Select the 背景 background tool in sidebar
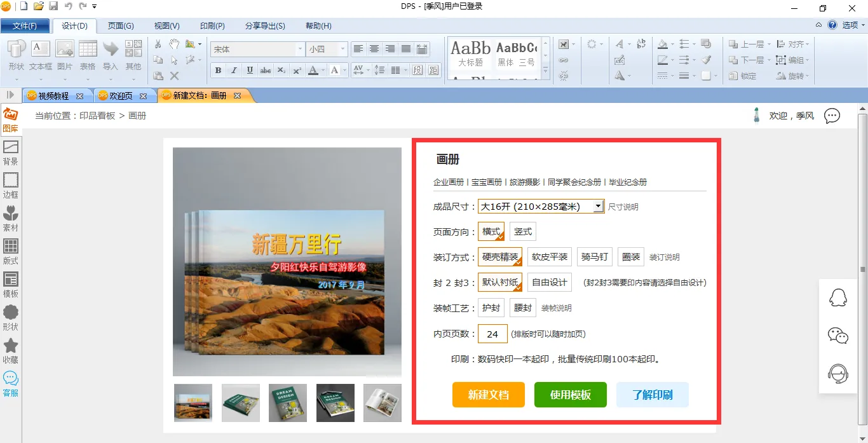This screenshot has height=443, width=868. point(11,153)
